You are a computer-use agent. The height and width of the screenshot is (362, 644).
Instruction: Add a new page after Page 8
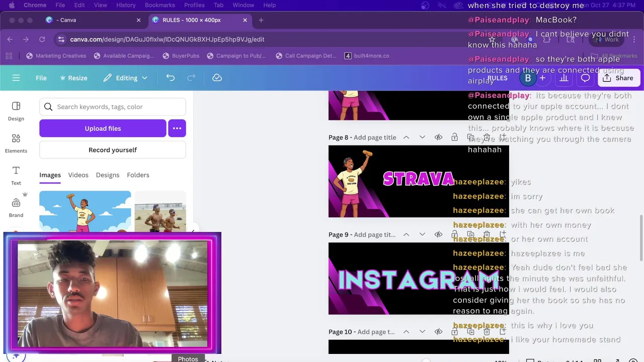pos(503,137)
